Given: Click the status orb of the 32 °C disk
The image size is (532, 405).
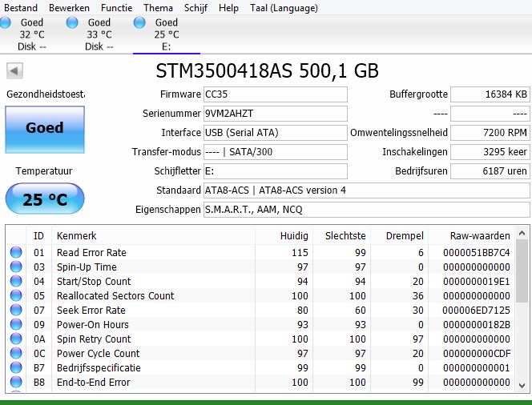Looking at the screenshot, I should pyautogui.click(x=5, y=22).
